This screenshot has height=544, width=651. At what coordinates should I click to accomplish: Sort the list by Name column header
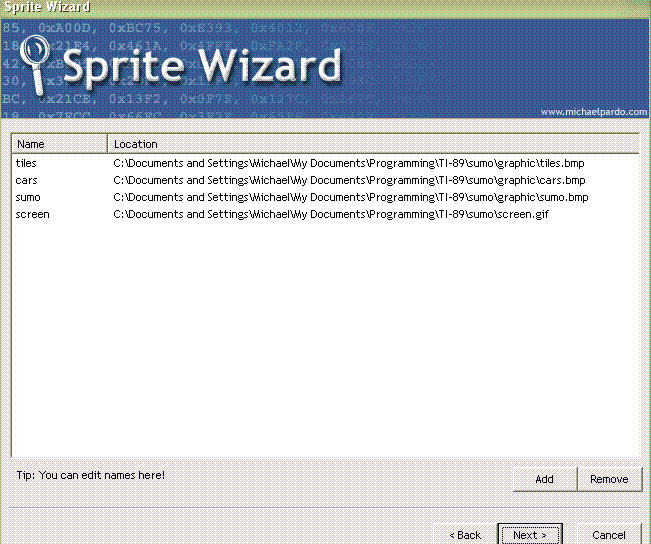pos(59,144)
